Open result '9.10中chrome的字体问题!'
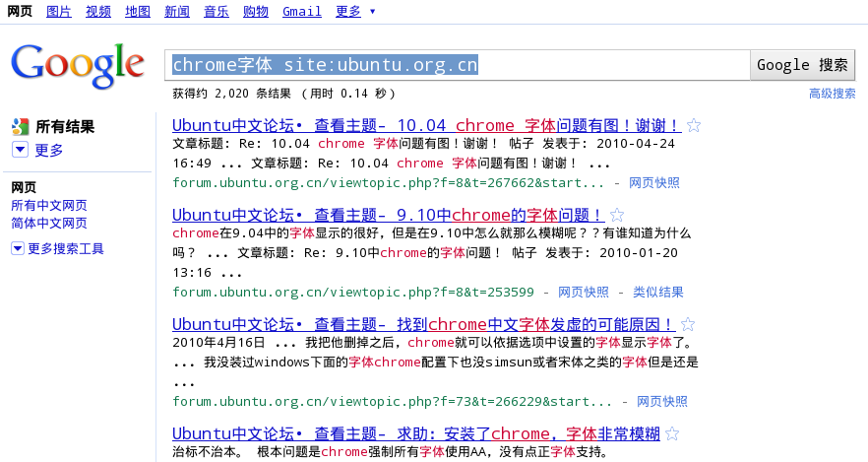The height and width of the screenshot is (462, 868). (x=388, y=215)
